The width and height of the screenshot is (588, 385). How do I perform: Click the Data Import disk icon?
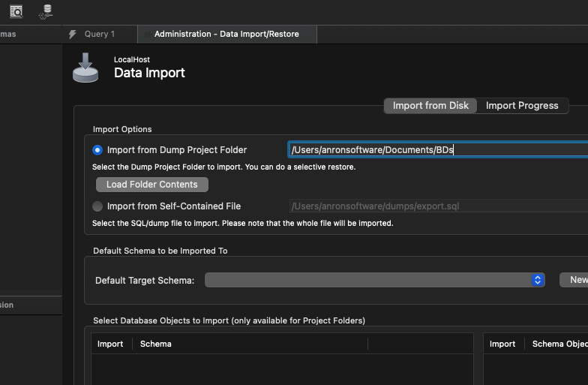(x=85, y=67)
